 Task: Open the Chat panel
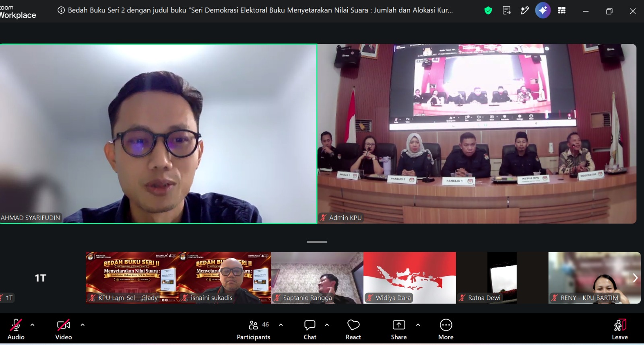[310, 329]
